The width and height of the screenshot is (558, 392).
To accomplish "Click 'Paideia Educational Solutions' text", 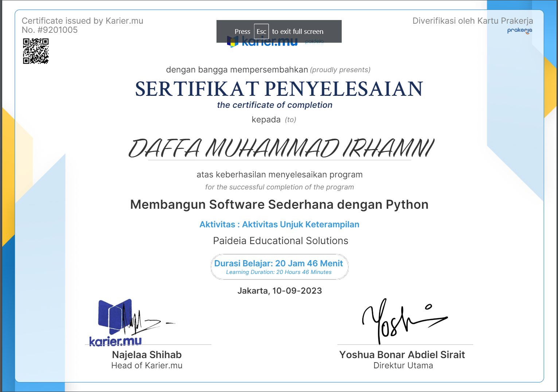I will 280,241.
